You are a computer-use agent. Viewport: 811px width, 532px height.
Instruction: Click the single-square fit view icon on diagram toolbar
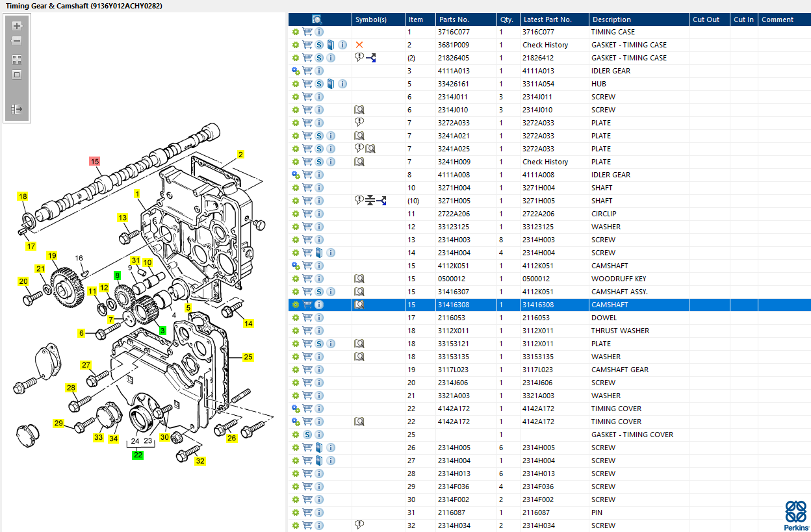(17, 75)
